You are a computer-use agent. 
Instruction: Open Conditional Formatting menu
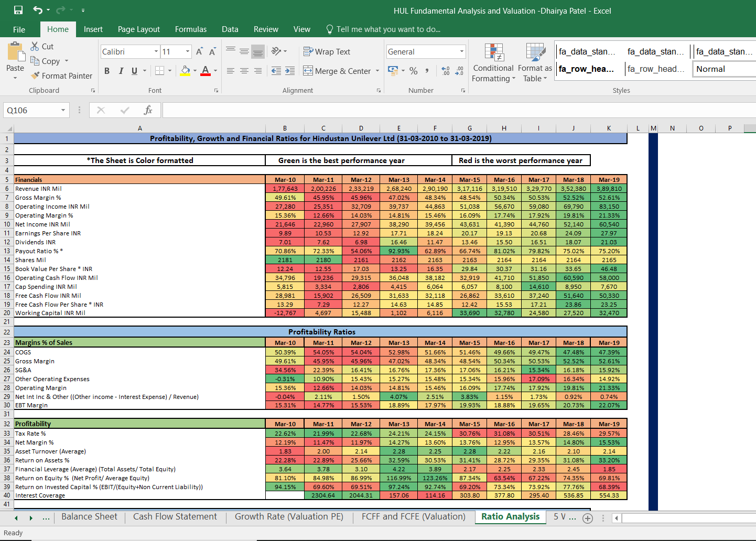point(493,63)
